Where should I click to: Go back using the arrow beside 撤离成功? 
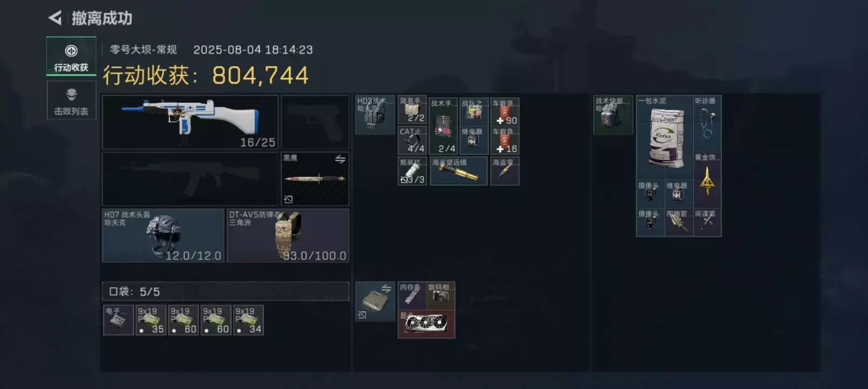pyautogui.click(x=55, y=18)
